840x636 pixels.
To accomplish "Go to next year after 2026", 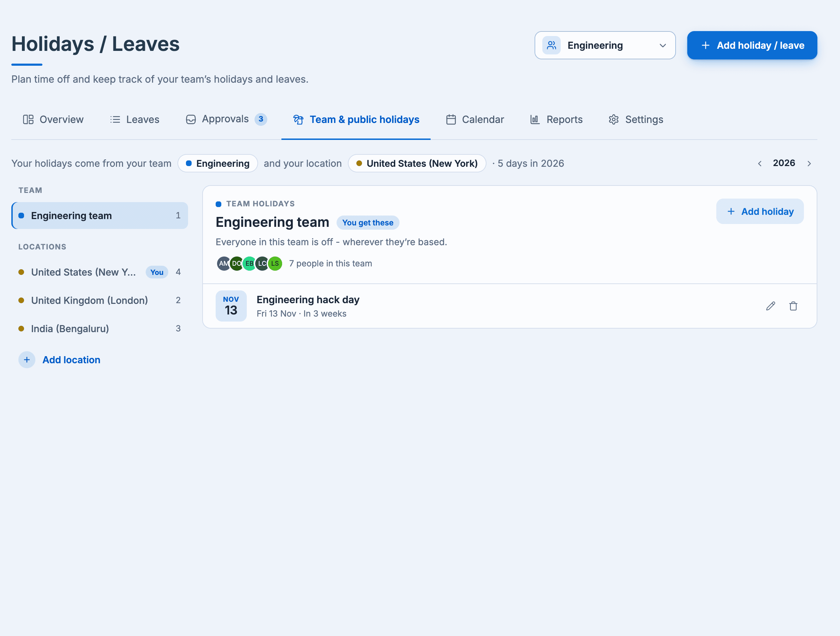I will (x=809, y=163).
